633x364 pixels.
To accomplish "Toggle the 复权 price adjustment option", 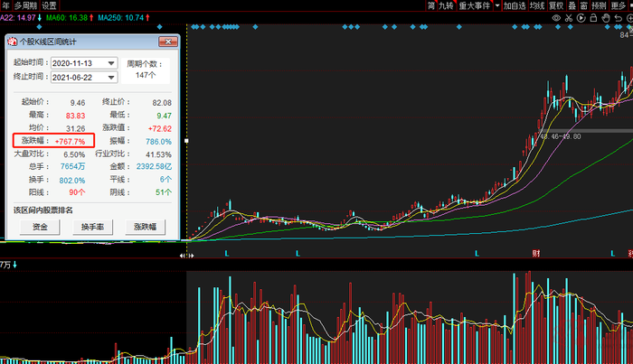I will tap(556, 5).
